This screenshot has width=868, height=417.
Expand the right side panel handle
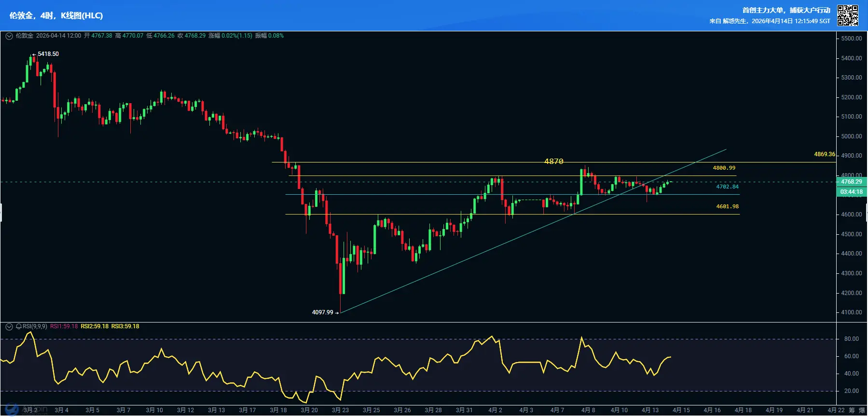(x=867, y=212)
